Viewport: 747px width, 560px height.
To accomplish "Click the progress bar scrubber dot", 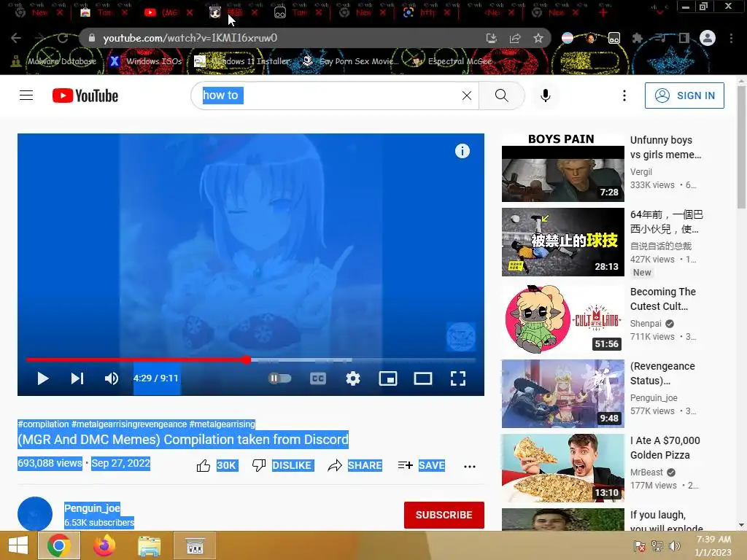I will tap(246, 360).
